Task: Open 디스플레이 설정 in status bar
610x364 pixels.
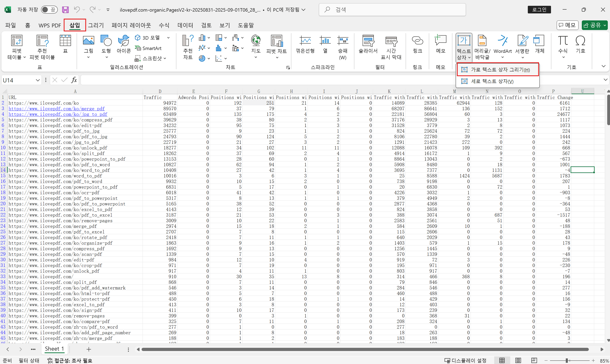Action: pos(465,360)
